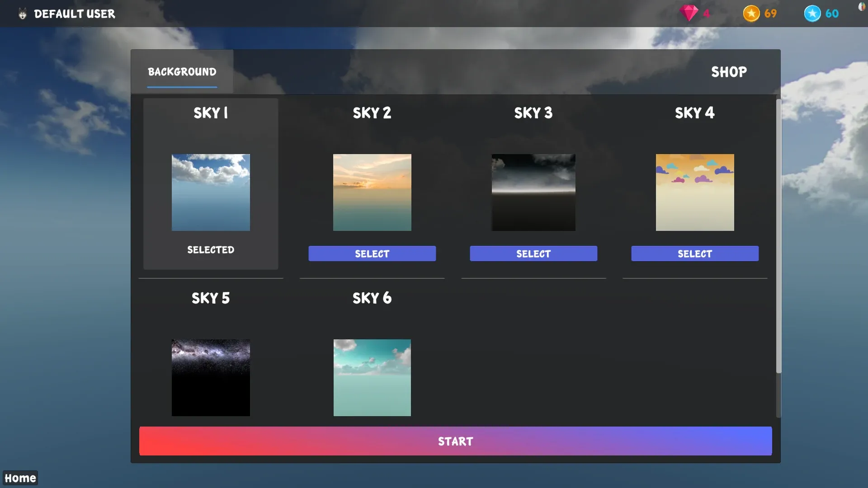This screenshot has width=868, height=488.
Task: Click the Sky 5 title text
Action: coord(211,298)
